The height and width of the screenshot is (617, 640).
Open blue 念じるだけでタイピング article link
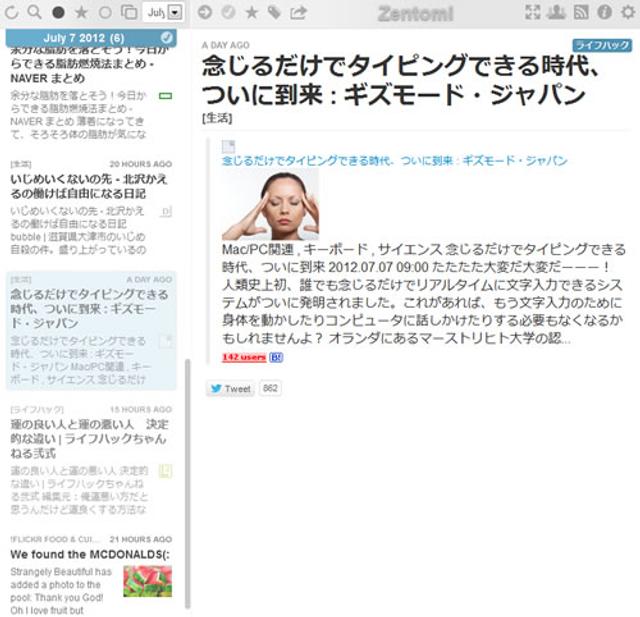pyautogui.click(x=394, y=161)
